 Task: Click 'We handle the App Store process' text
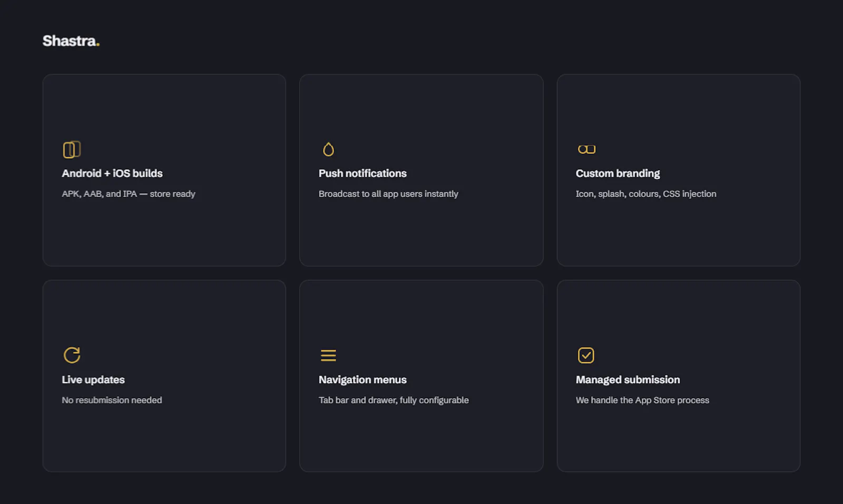tap(642, 400)
